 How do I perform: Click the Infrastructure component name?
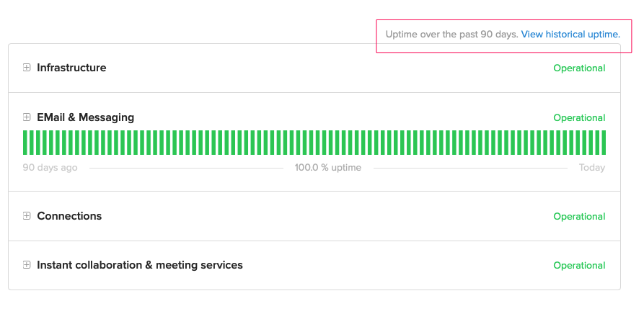71,68
